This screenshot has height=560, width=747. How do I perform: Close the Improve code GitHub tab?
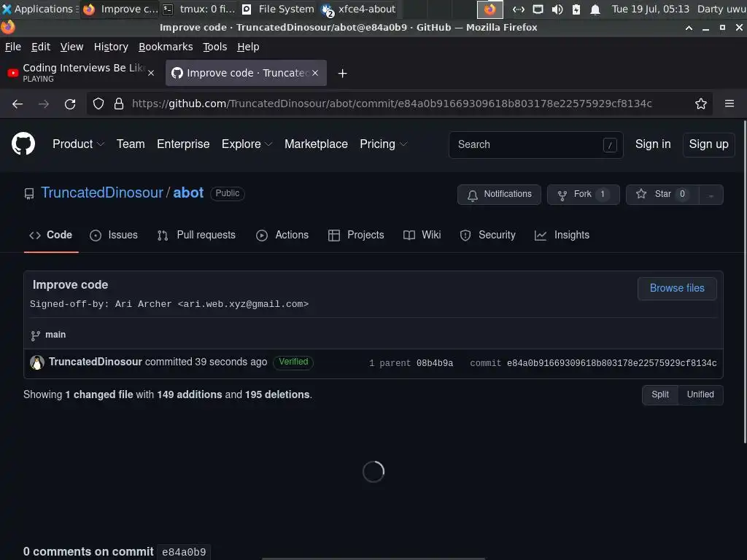pyautogui.click(x=315, y=73)
